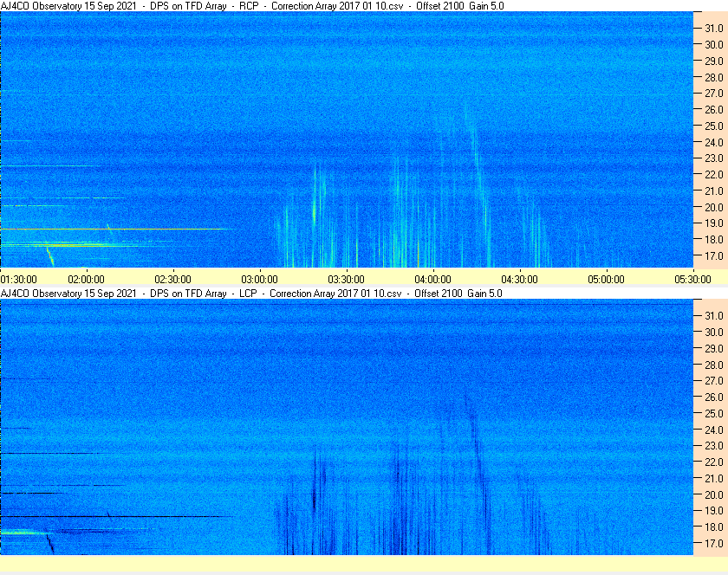Select the 18.0 frequency label on LCP plot
728x575 pixels.
(x=714, y=527)
